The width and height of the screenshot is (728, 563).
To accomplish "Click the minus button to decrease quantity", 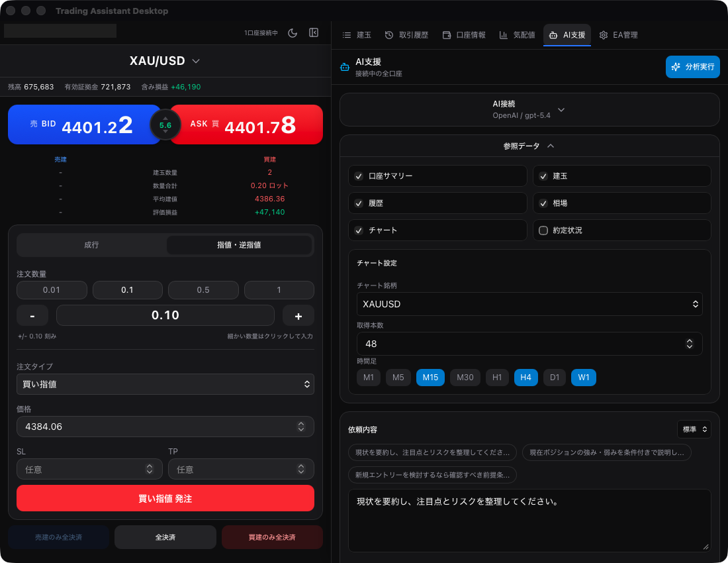I will pyautogui.click(x=32, y=315).
